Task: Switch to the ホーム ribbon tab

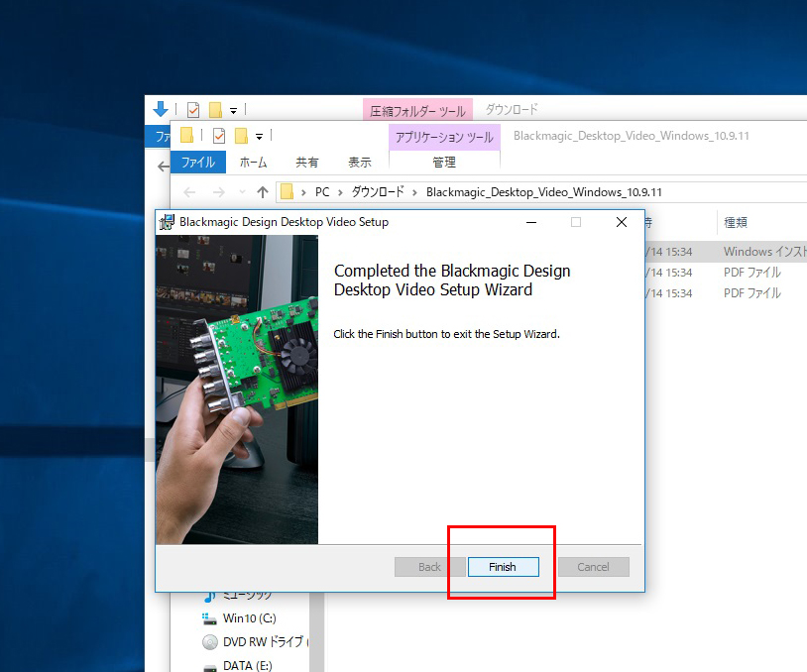Action: coord(253,163)
